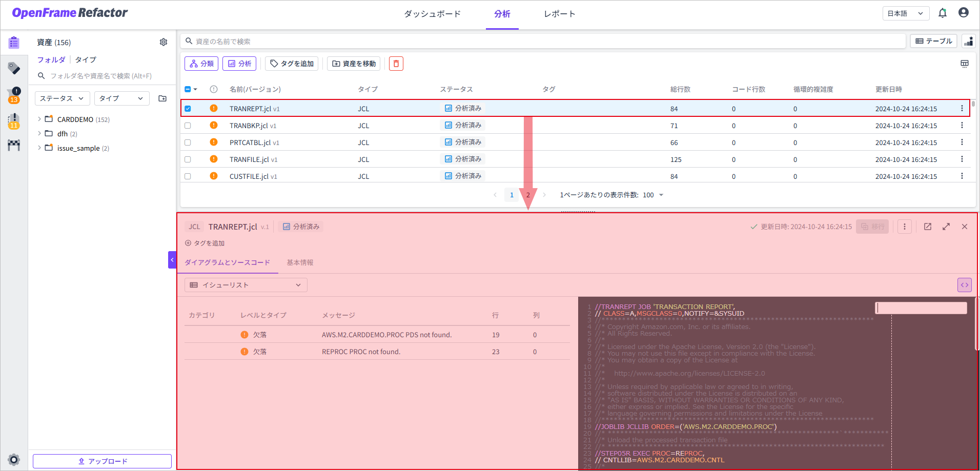Check TRANBKP.jcl row checkbox
The width and height of the screenshot is (980, 471).
[188, 126]
